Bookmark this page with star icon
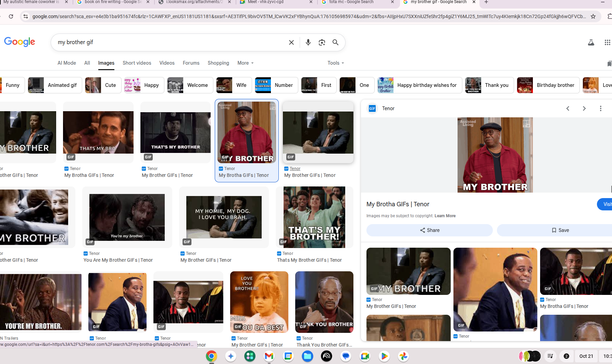The image size is (612, 364). 593,16
